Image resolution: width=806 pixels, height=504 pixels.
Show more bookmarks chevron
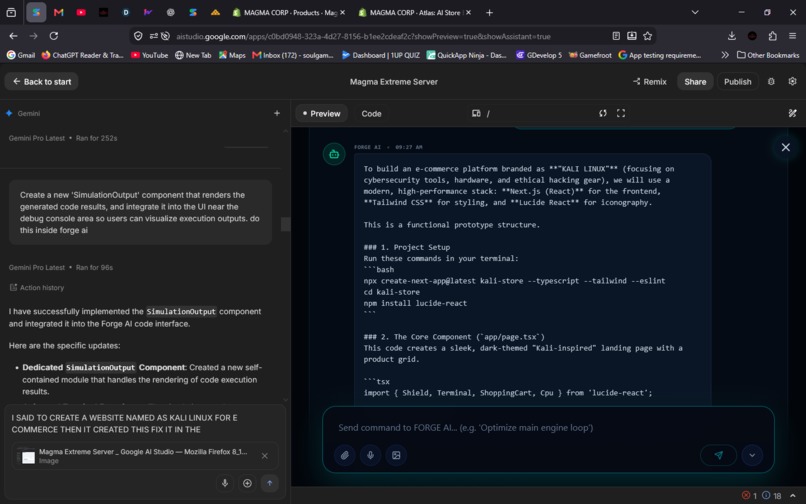(725, 55)
